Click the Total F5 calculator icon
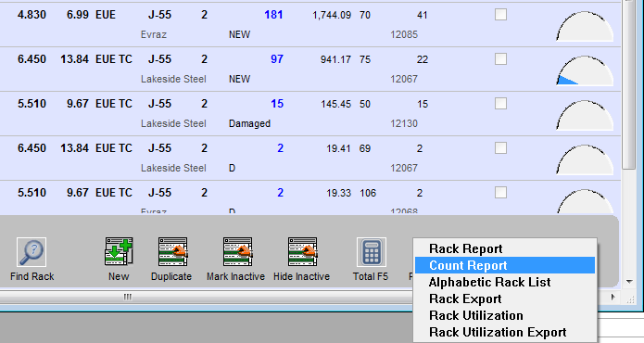This screenshot has height=343, width=644. 372,252
